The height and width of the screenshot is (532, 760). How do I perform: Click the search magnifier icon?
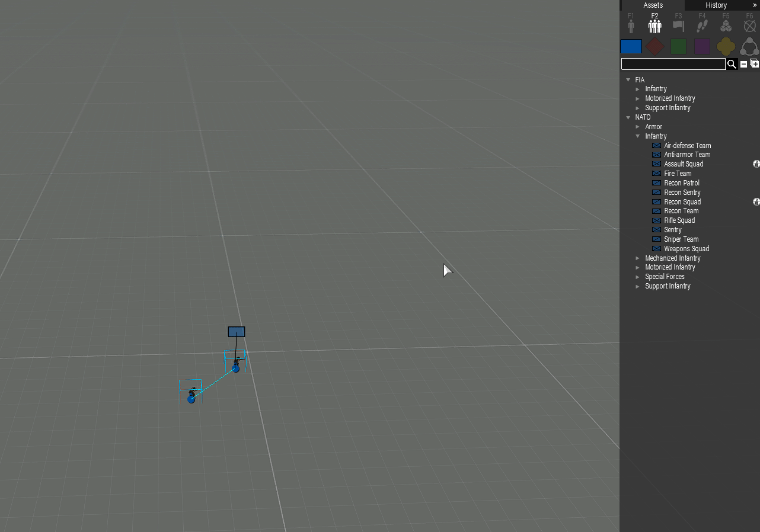tap(732, 64)
